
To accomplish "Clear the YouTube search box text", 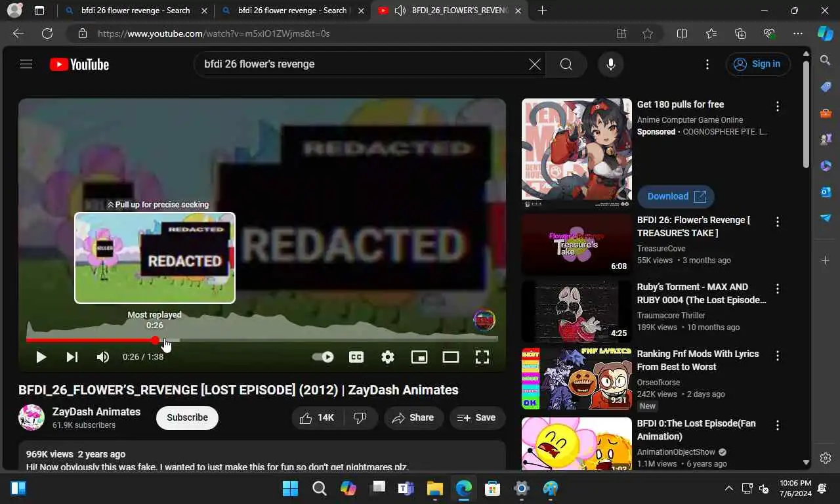I will 535,64.
